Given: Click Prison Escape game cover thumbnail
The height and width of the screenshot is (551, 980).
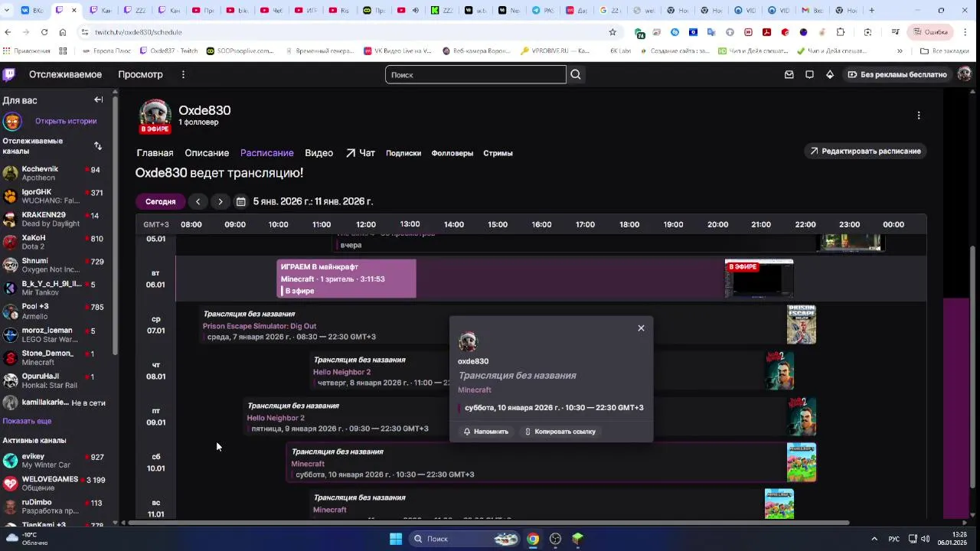Looking at the screenshot, I should (802, 324).
